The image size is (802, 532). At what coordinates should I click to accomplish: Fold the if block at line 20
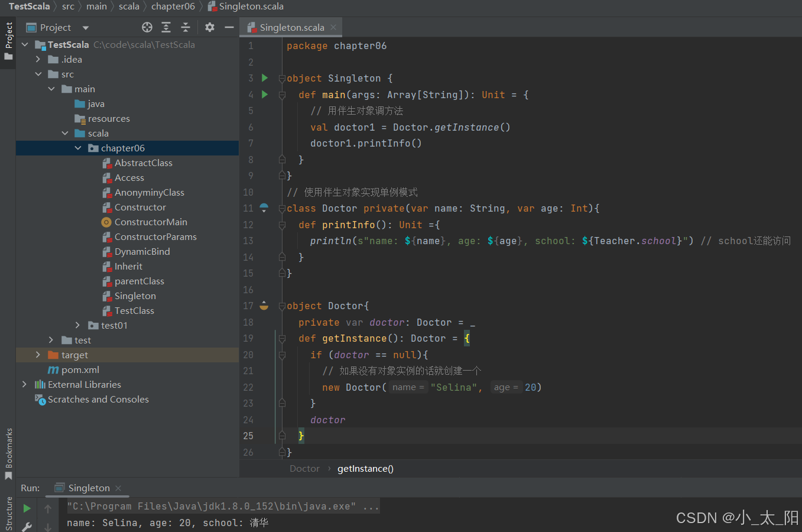[x=282, y=355]
